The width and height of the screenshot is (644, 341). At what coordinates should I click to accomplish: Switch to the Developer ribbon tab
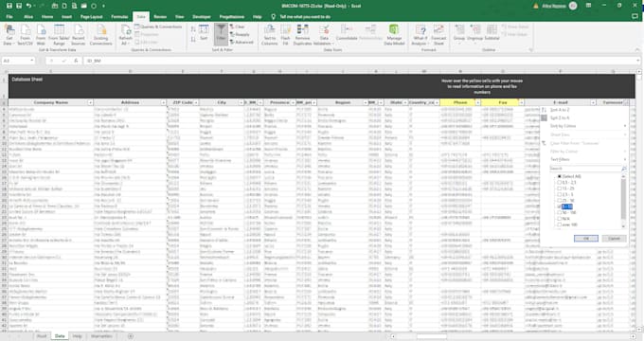point(201,17)
